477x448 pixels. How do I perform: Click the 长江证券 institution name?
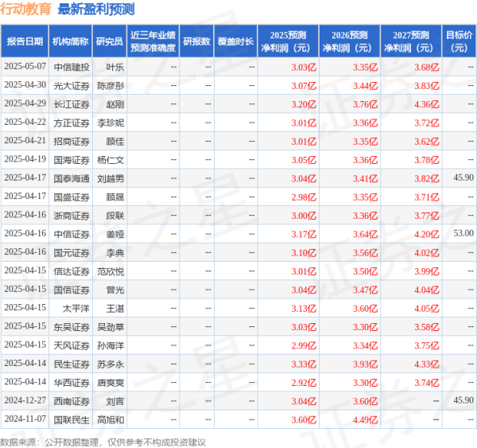(x=72, y=103)
